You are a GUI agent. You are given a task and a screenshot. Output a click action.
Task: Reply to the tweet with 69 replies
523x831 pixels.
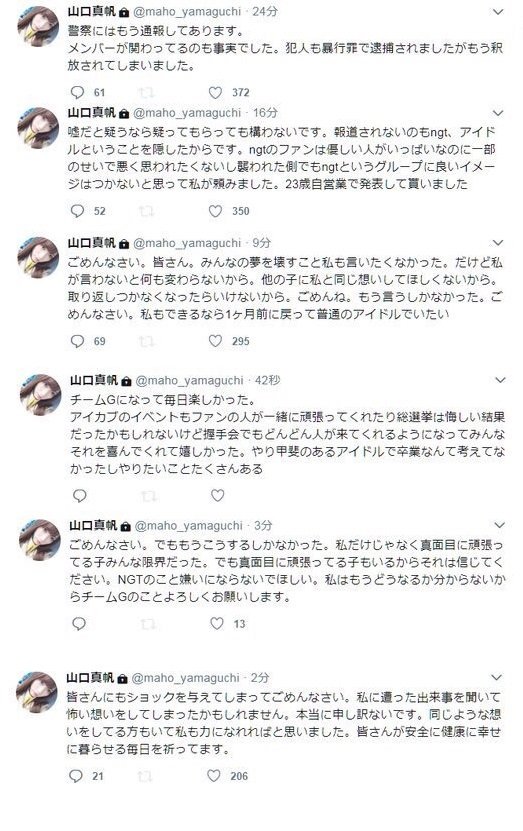click(77, 341)
